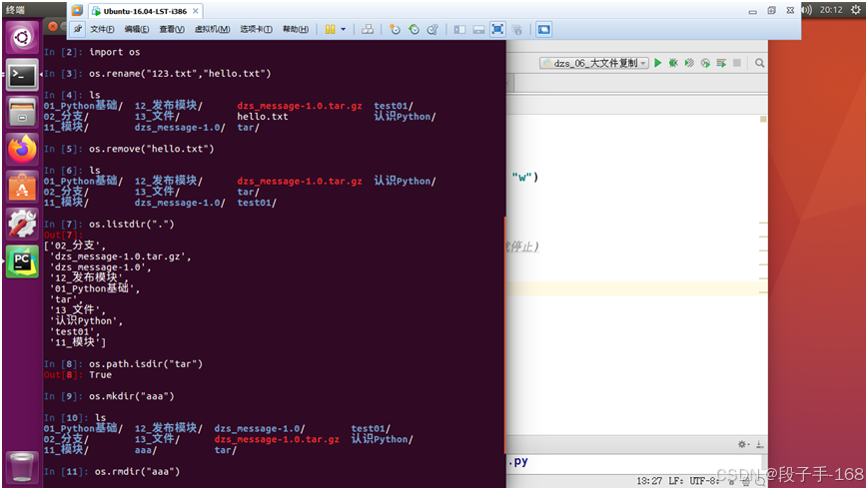Screen dimensions: 868x490
Task: Change line separator LF in status bar
Action: [676, 481]
